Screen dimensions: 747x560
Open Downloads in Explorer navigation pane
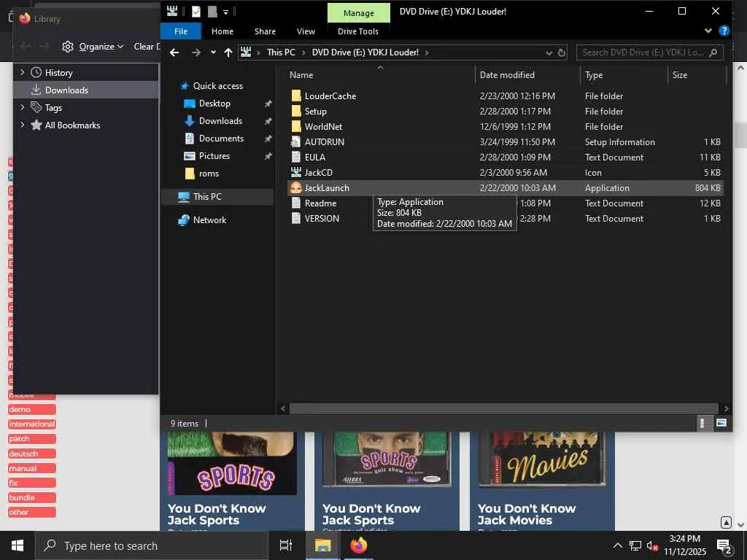pos(220,121)
